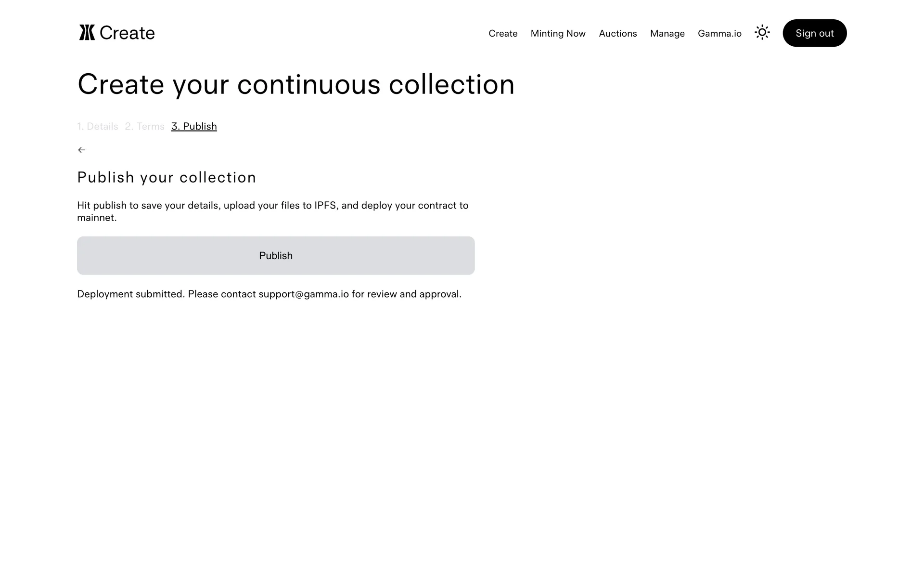Toggle the sun light/dark theme icon
Image resolution: width=924 pixels, height=578 pixels.
[x=762, y=33]
